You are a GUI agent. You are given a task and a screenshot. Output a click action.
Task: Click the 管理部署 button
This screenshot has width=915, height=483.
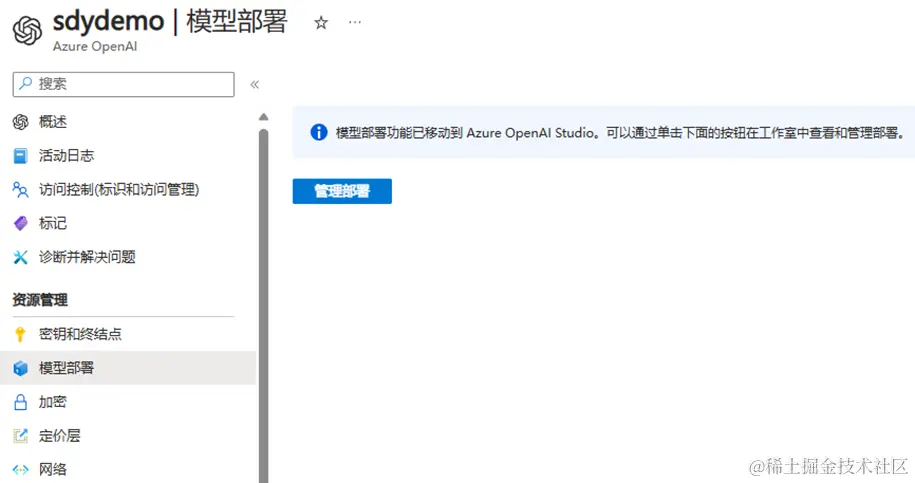click(342, 191)
